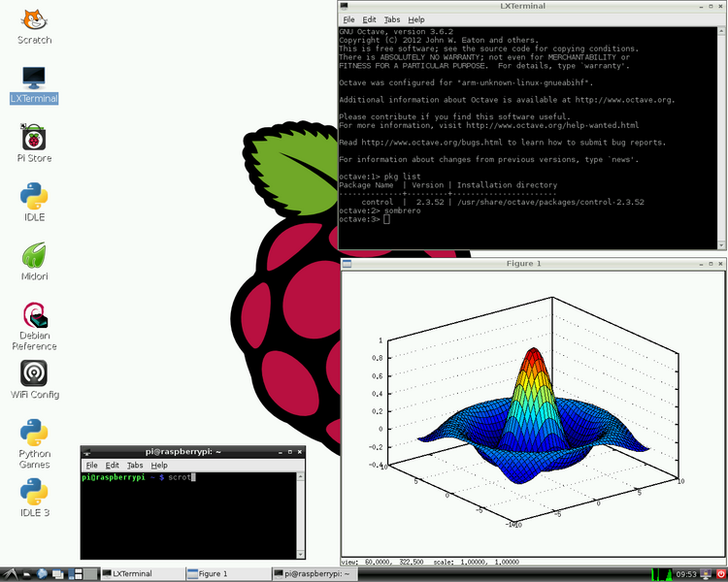Click scroll up arrow in Octave terminal

[x=721, y=31]
